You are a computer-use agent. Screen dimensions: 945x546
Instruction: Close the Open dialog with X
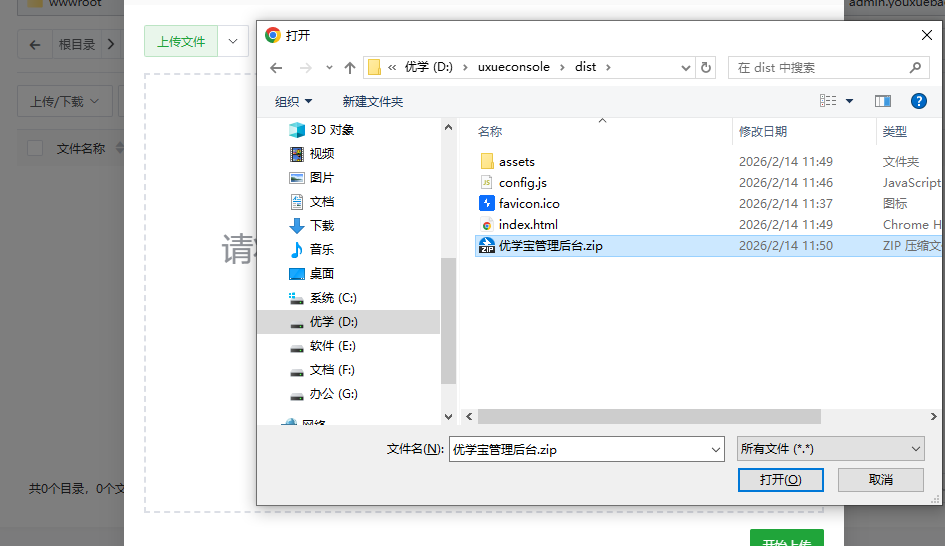click(x=927, y=36)
